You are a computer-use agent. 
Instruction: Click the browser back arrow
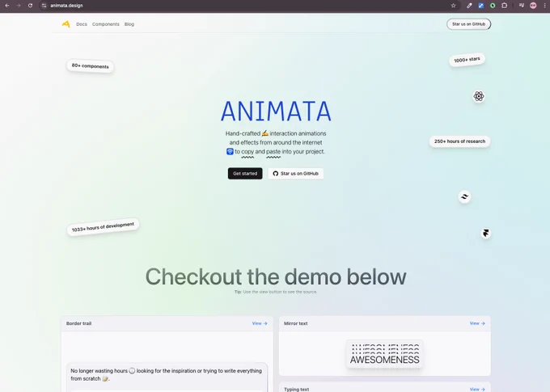tap(7, 6)
